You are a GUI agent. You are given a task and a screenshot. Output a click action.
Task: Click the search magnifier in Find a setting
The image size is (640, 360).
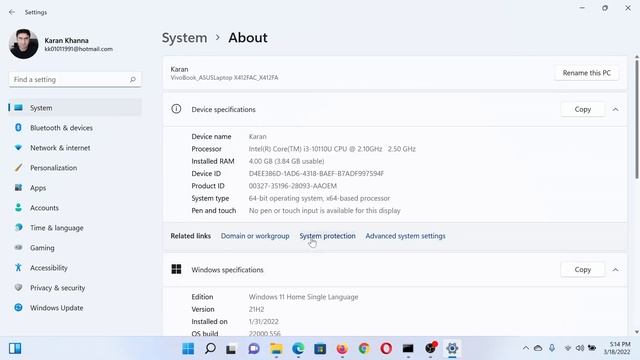[x=133, y=80]
